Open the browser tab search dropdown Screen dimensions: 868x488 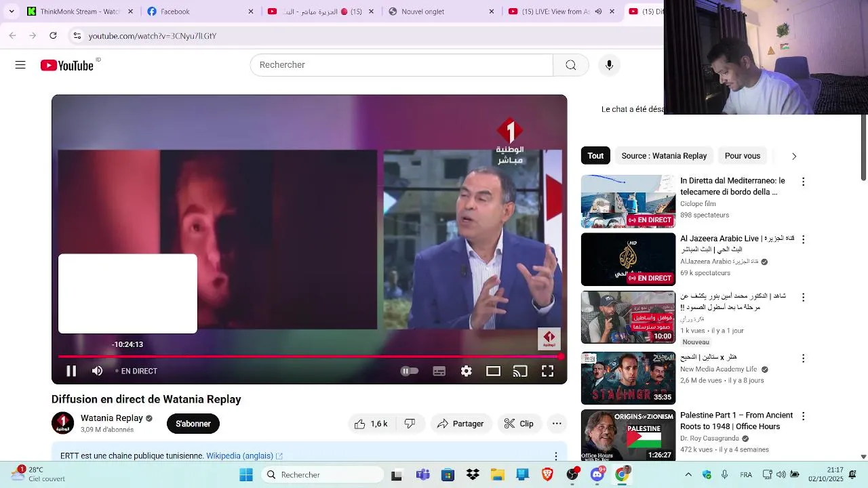(12, 12)
